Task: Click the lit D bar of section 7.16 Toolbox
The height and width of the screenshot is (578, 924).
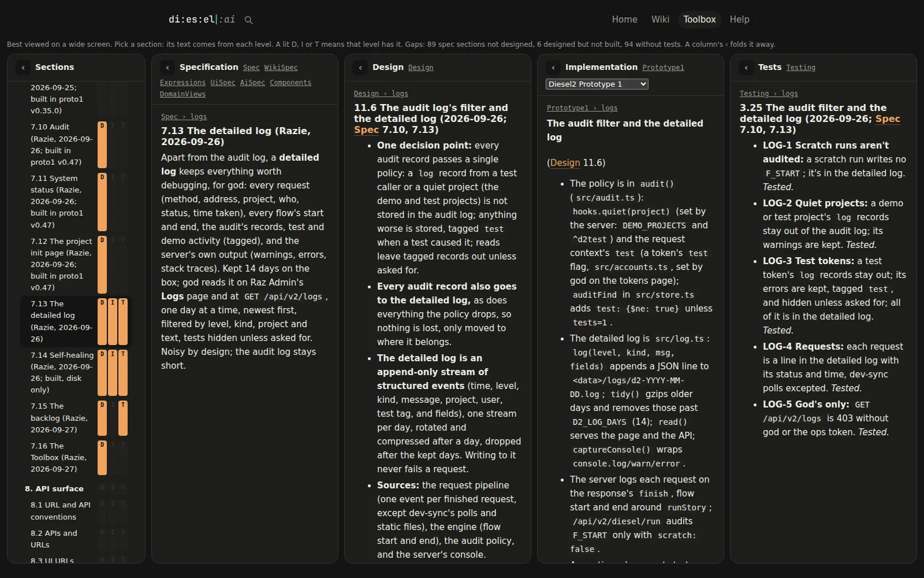Action: click(102, 457)
